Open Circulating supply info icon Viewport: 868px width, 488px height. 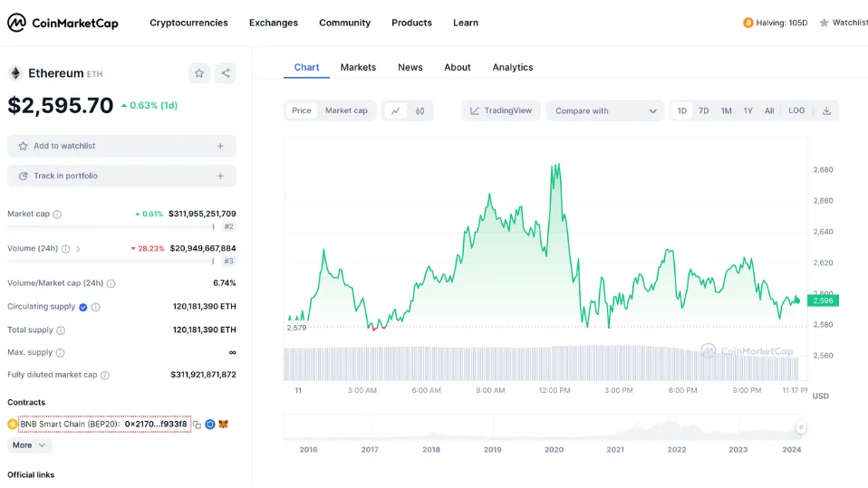[x=96, y=307]
